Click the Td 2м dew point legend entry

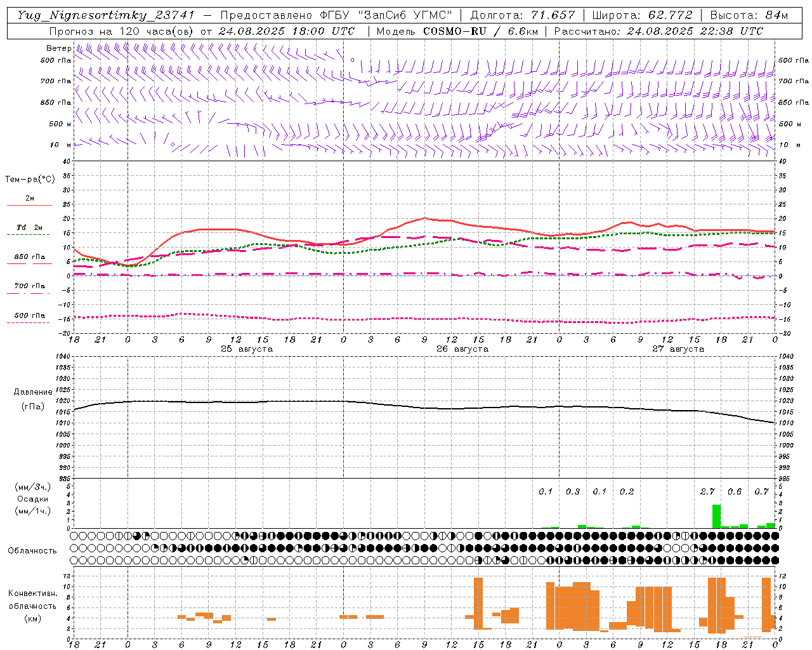click(30, 227)
